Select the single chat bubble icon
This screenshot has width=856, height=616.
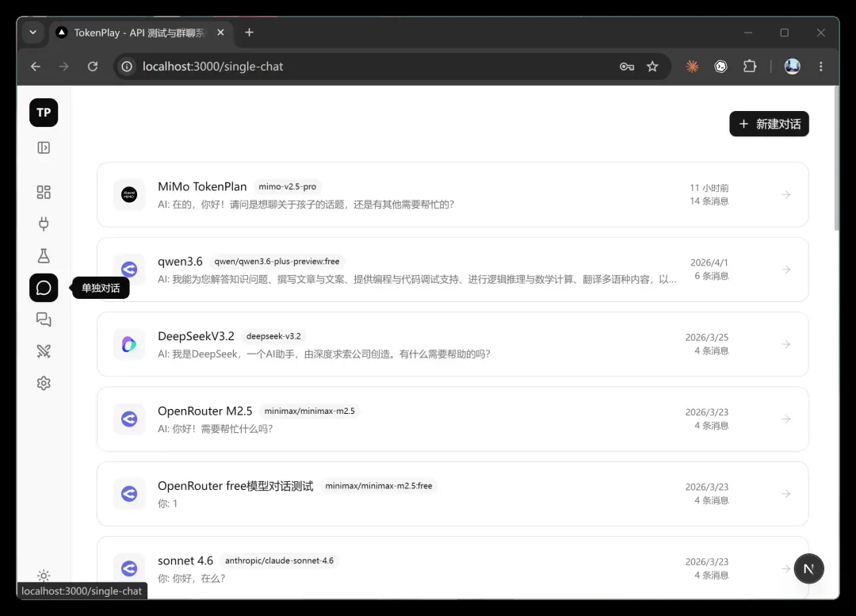click(44, 288)
